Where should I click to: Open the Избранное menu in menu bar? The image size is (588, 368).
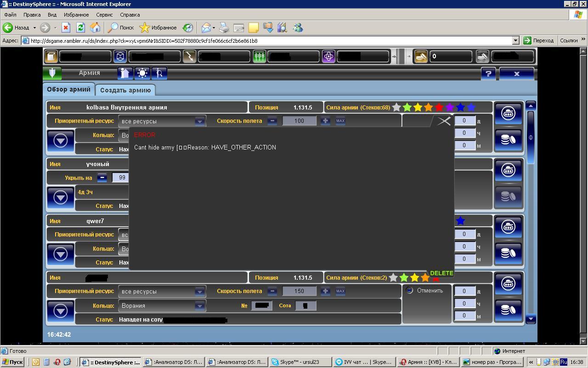point(76,15)
